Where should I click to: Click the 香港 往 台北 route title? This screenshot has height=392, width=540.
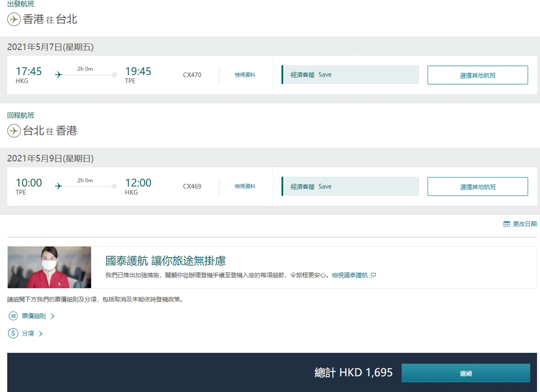point(50,19)
